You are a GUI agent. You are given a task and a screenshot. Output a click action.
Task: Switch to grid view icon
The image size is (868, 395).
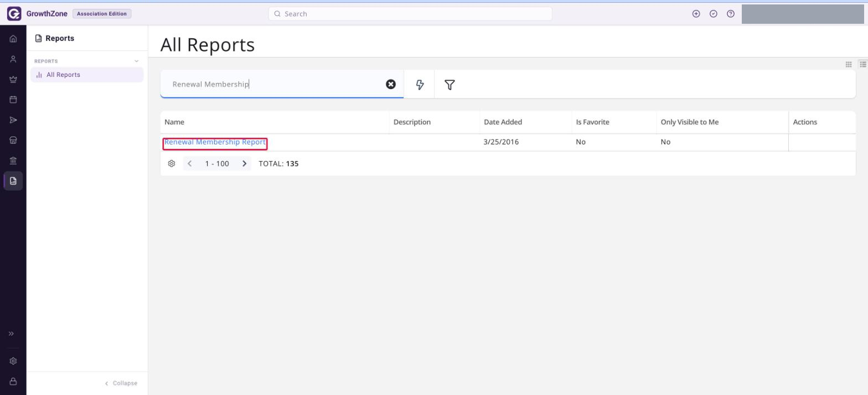point(849,64)
